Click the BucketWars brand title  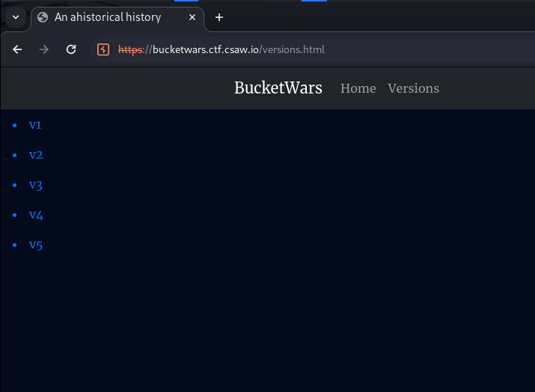pos(278,88)
